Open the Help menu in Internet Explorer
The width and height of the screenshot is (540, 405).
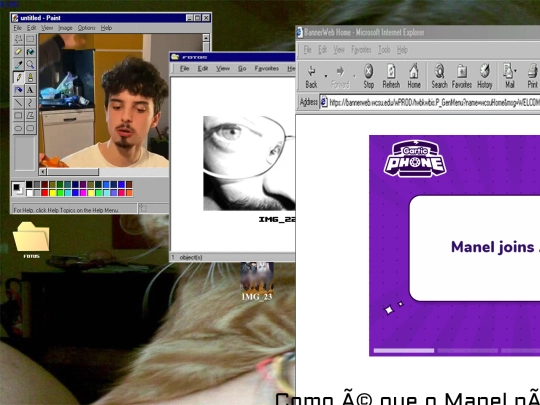tap(402, 50)
